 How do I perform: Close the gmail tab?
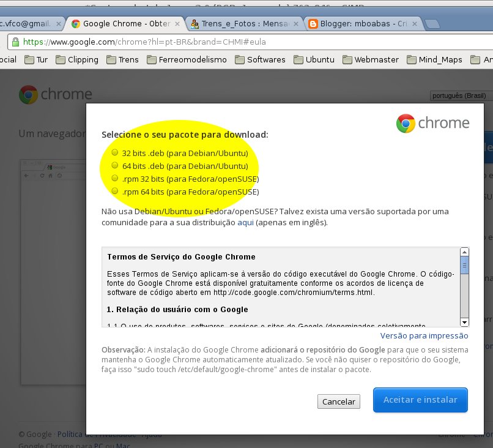pyautogui.click(x=59, y=24)
